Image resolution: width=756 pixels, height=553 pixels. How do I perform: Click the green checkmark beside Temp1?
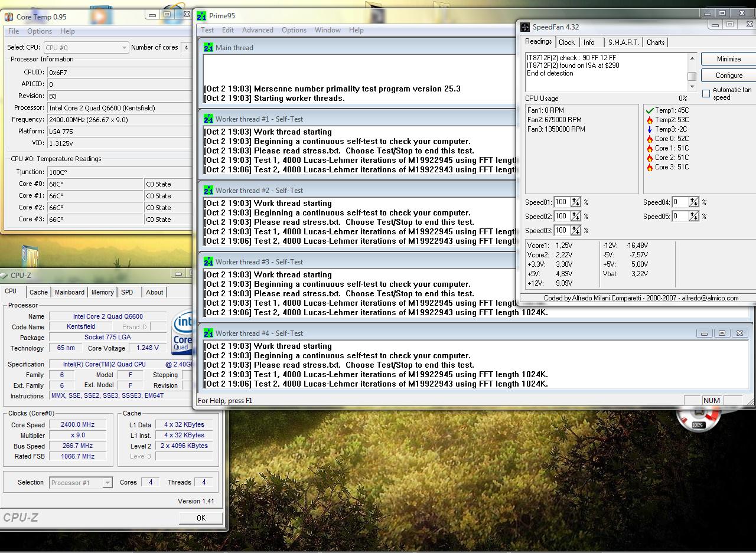pyautogui.click(x=650, y=110)
